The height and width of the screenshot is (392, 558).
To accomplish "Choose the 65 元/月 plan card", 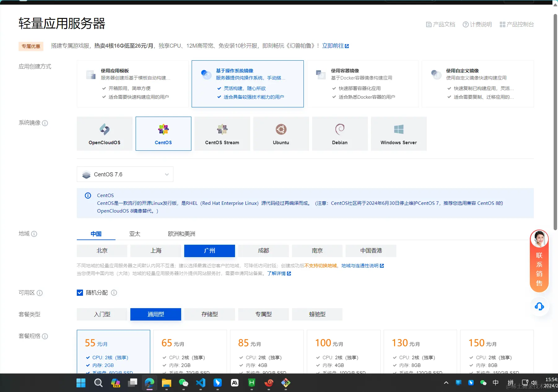I will click(x=190, y=352).
